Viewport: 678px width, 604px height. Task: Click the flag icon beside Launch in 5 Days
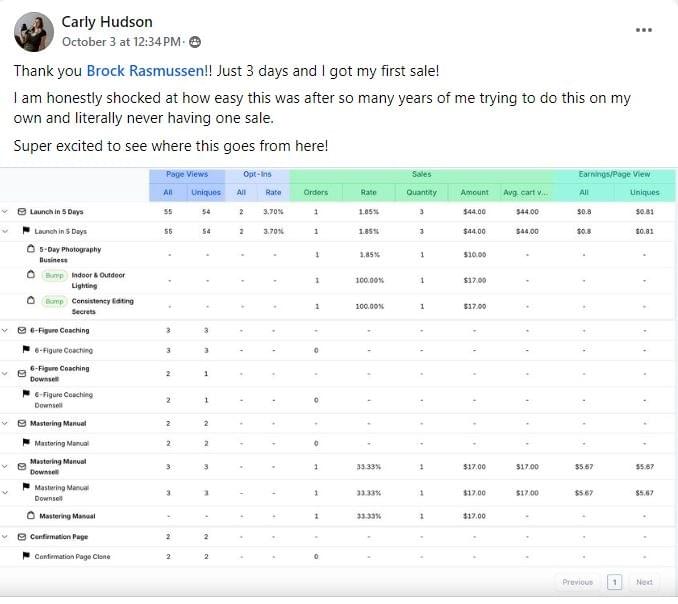(27, 231)
